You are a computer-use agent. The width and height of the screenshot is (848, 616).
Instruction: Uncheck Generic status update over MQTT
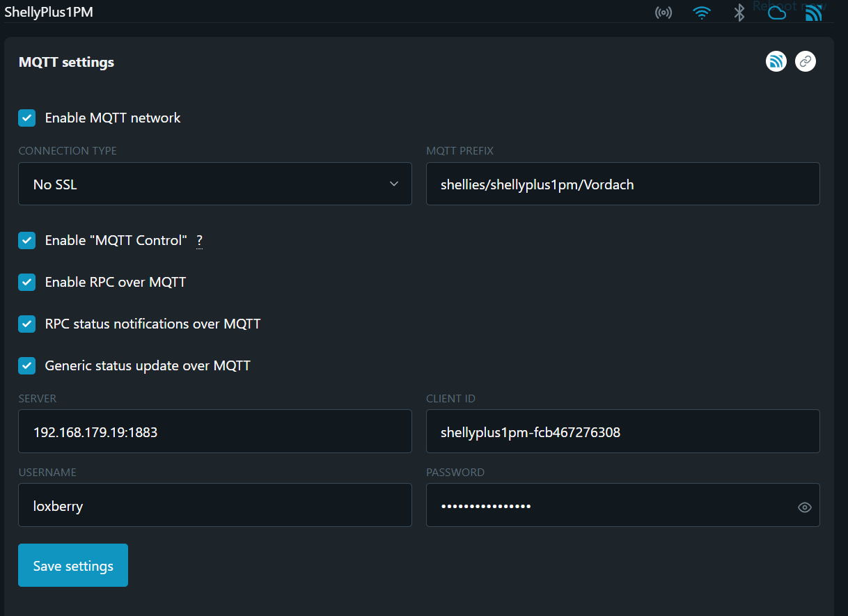pos(27,365)
